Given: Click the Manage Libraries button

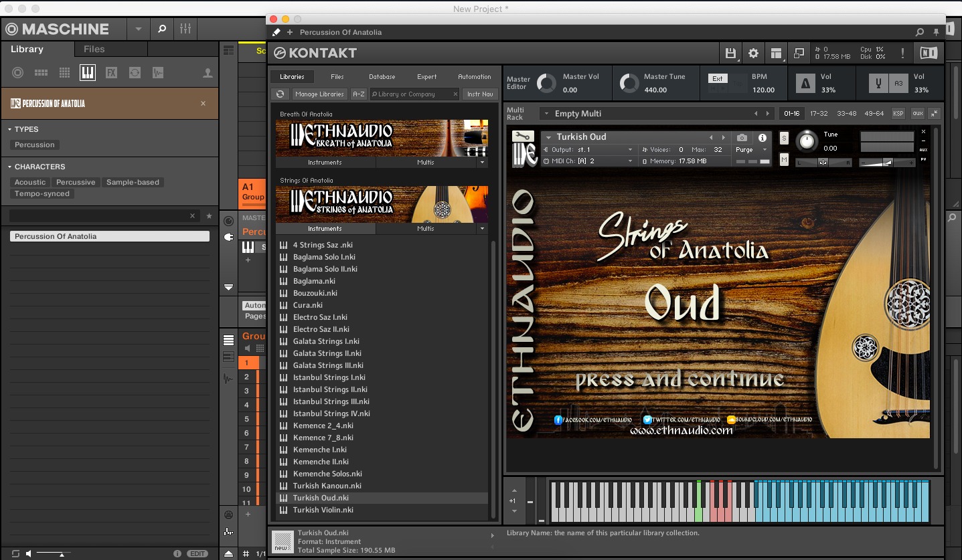Looking at the screenshot, I should tap(319, 94).
